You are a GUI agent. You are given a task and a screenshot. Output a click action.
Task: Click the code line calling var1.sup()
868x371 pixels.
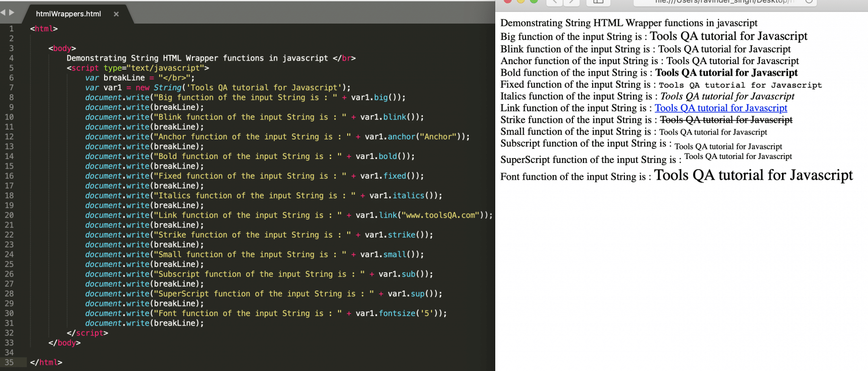pos(264,293)
